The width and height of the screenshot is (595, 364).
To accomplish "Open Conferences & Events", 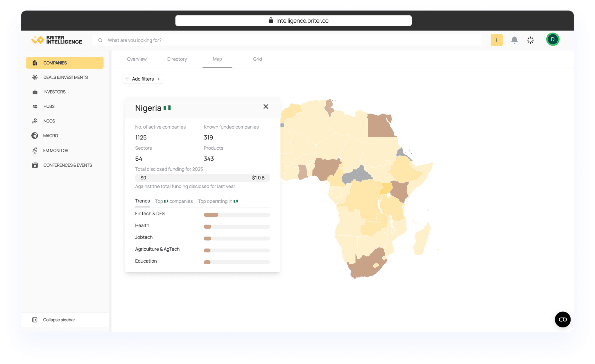I will point(67,165).
